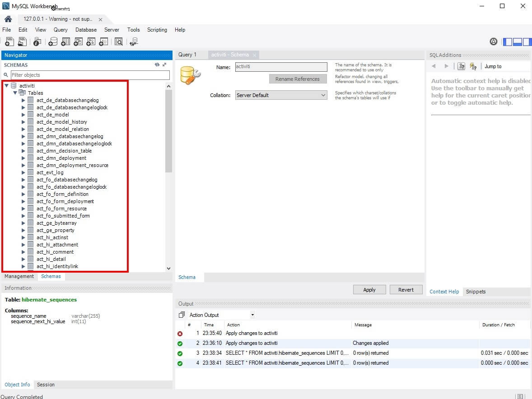Toggle the right sidebar panel visibility
The height and width of the screenshot is (399, 532).
527,42
